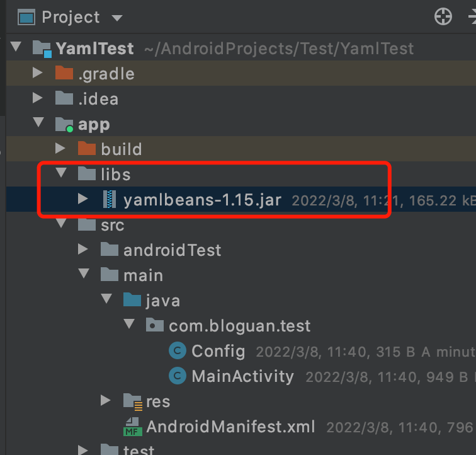Collapse the YamlTest root project node
Screen dimensions: 476x455
(16, 48)
